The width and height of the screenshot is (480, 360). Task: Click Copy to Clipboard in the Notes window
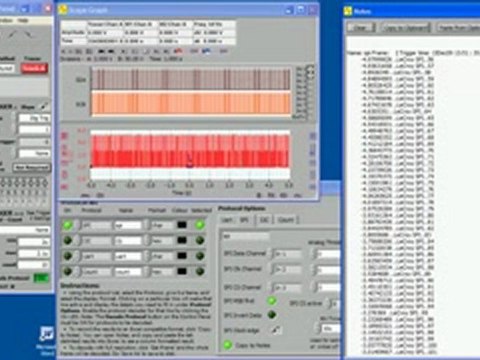406,27
